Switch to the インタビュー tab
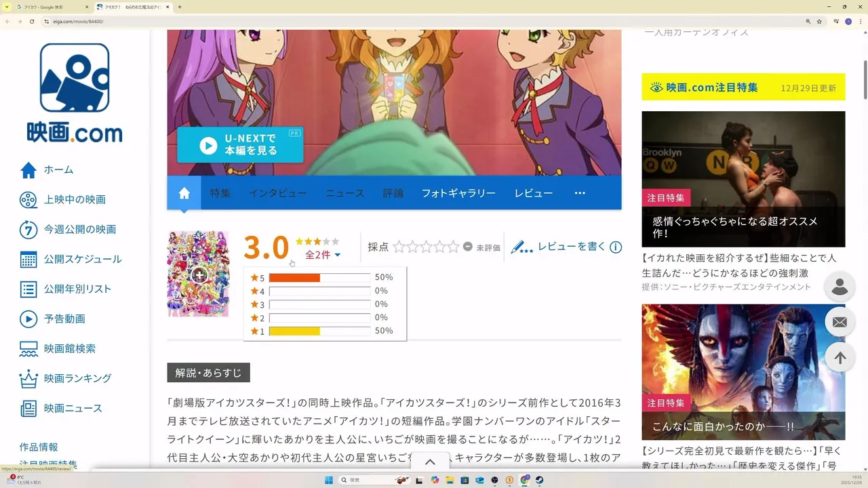Image resolution: width=868 pixels, height=488 pixels. pyautogui.click(x=277, y=193)
